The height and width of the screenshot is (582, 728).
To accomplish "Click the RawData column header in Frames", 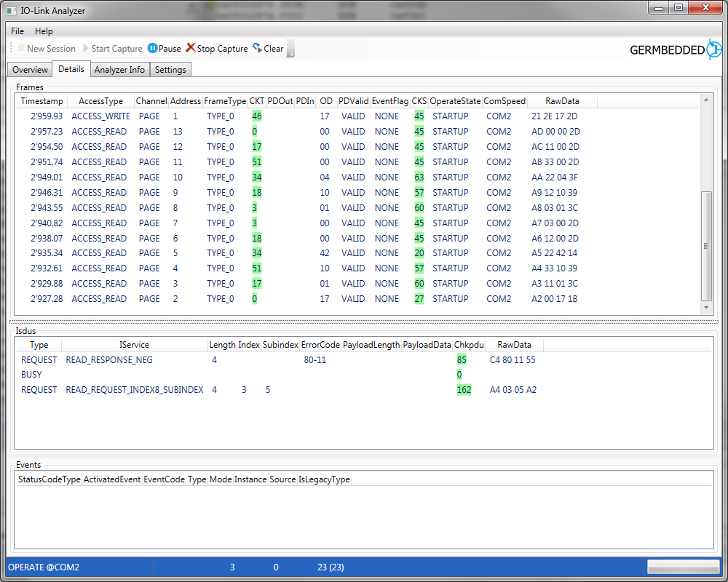I will (x=563, y=101).
